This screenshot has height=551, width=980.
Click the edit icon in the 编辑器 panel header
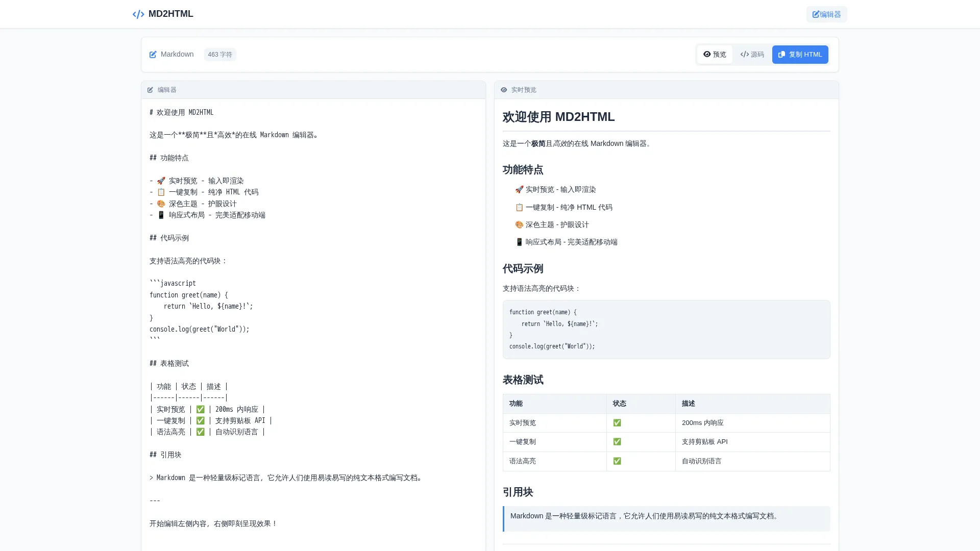(150, 89)
